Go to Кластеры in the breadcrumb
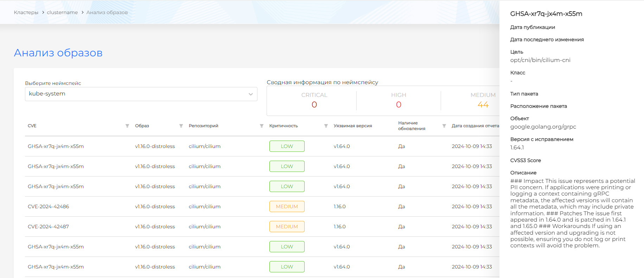 click(x=26, y=12)
